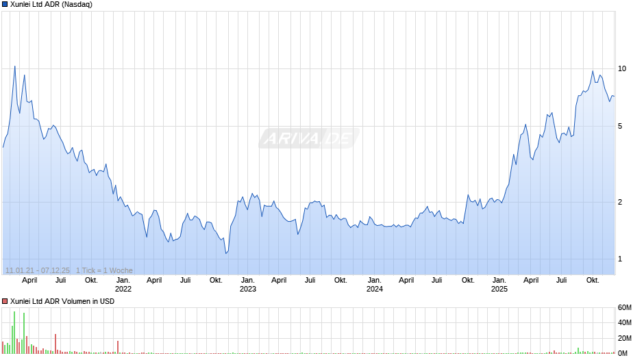This screenshot has height=360, width=644.
Task: Click the price axis label '10'
Action: (x=622, y=68)
